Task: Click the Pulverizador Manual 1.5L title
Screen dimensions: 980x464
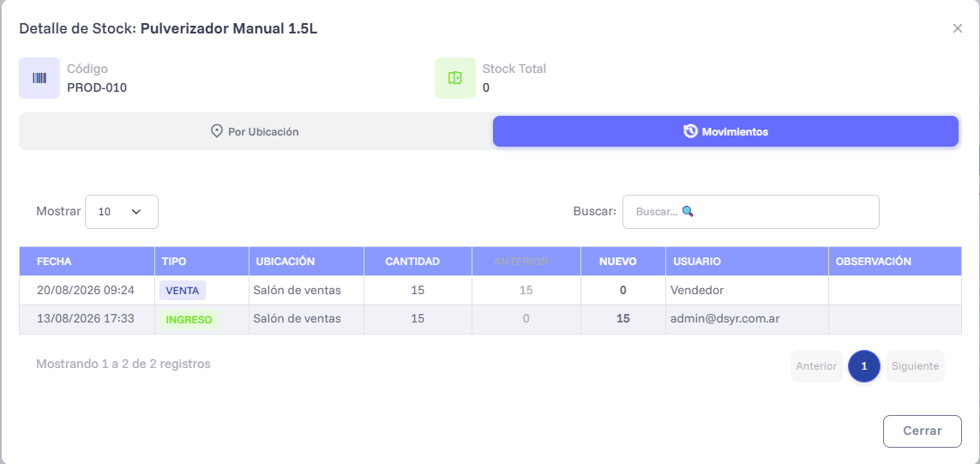Action: point(229,28)
